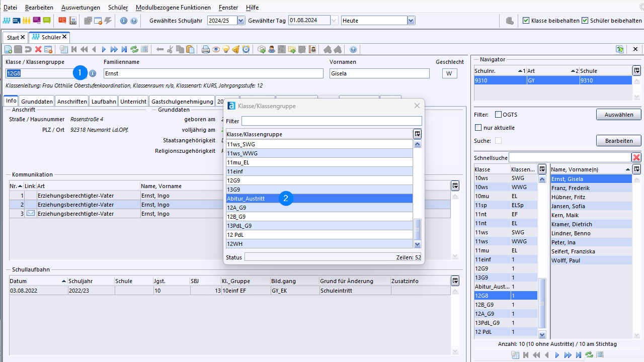
Task: Open column chooser of Name, Vorname(n) list
Action: 636,169
